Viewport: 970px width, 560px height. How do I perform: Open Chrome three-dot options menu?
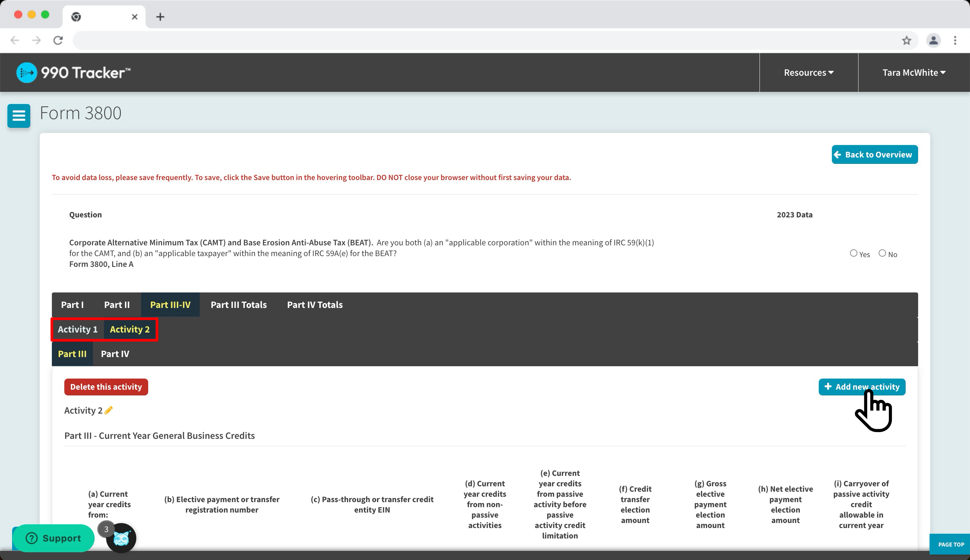955,40
